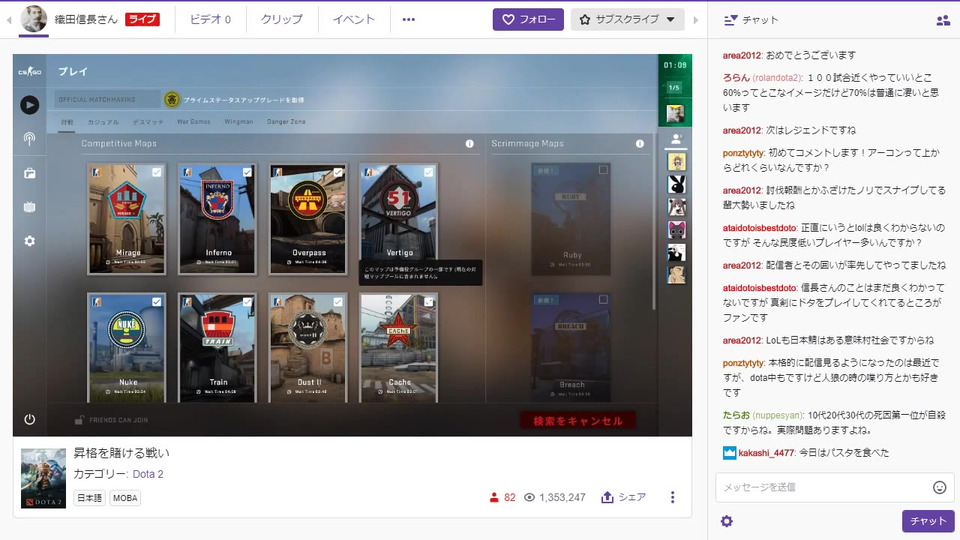The image size is (960, 540).
Task: Click the CS:GO logo in sidebar
Action: pyautogui.click(x=29, y=71)
